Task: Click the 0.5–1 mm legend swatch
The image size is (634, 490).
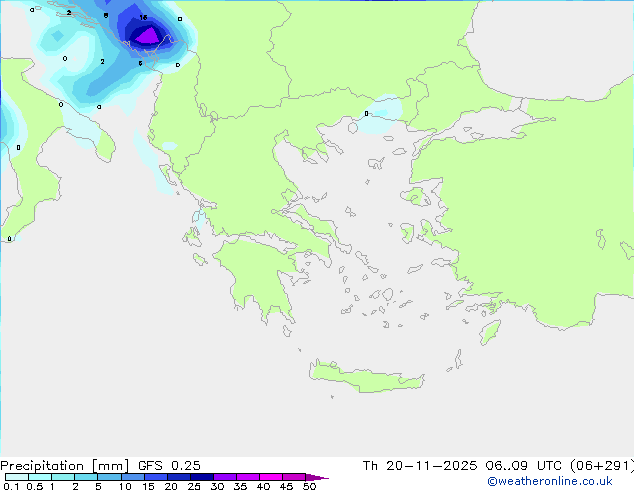Action: click(x=40, y=477)
